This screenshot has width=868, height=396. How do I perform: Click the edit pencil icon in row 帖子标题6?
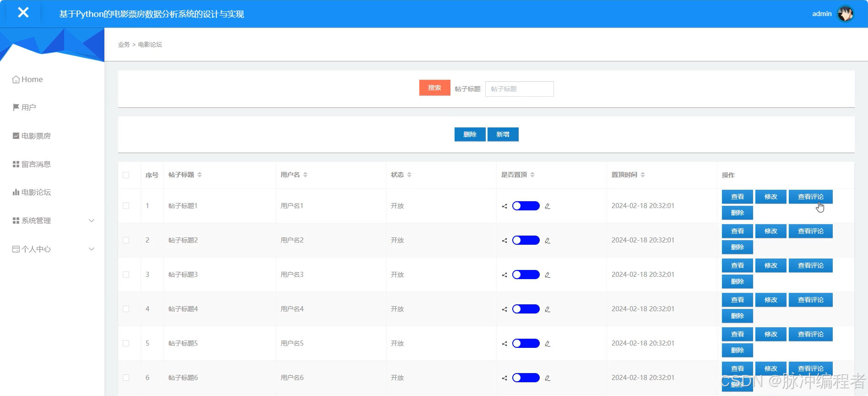click(548, 378)
